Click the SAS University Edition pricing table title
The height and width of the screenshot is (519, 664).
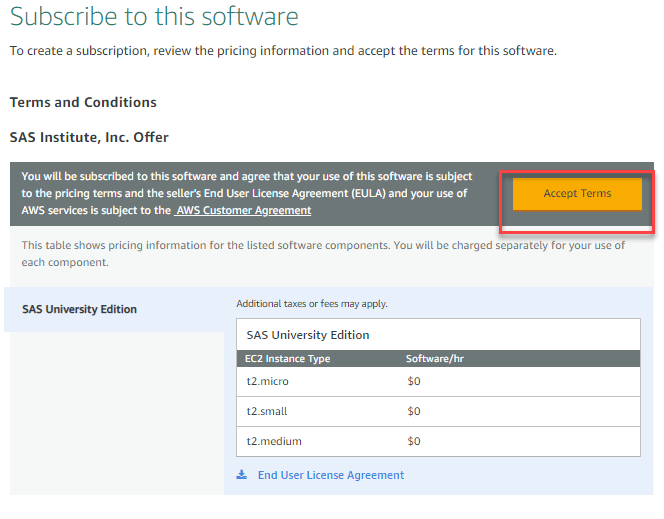pyautogui.click(x=307, y=335)
